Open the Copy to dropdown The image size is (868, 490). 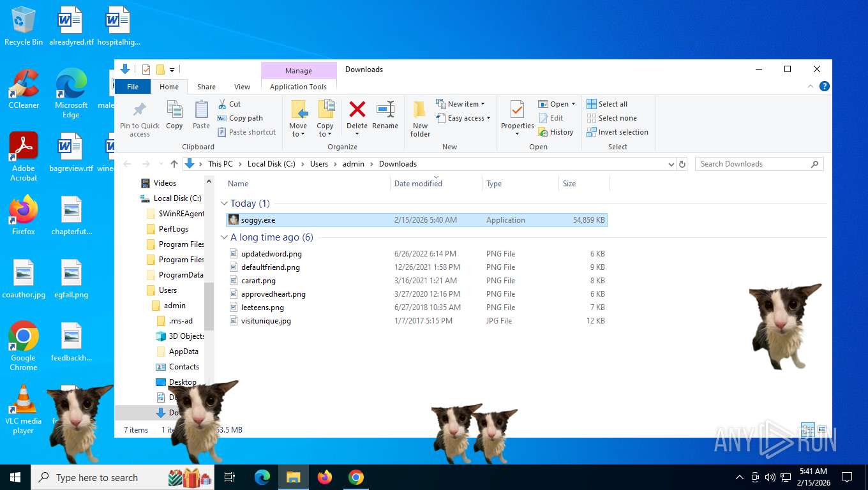click(x=325, y=119)
